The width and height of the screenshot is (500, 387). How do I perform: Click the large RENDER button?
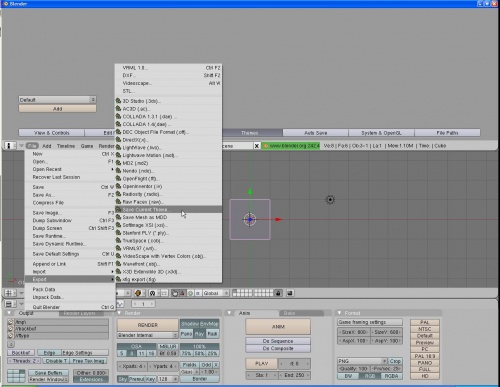[x=147, y=325]
